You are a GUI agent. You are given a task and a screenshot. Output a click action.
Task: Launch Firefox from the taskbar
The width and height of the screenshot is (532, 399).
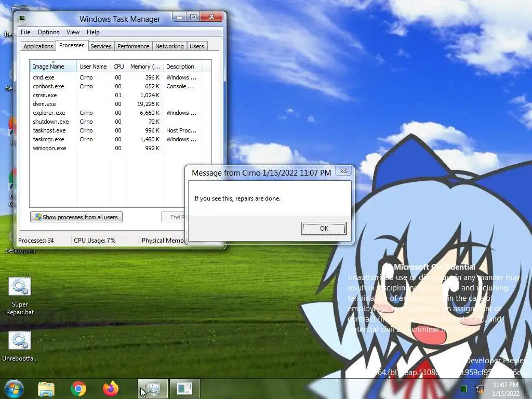pos(111,389)
